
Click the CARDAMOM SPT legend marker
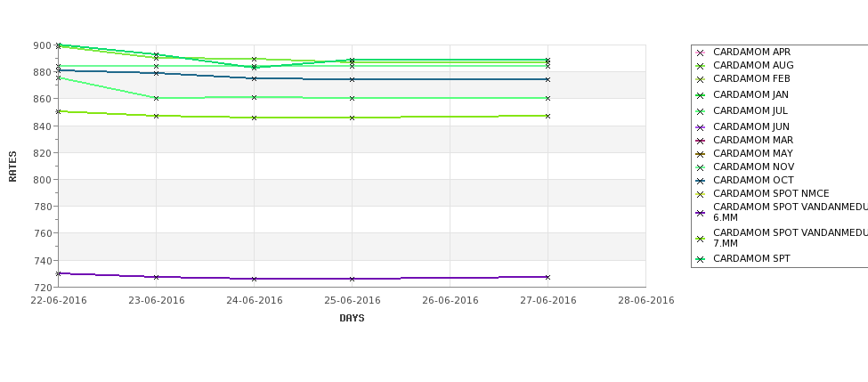(701, 260)
